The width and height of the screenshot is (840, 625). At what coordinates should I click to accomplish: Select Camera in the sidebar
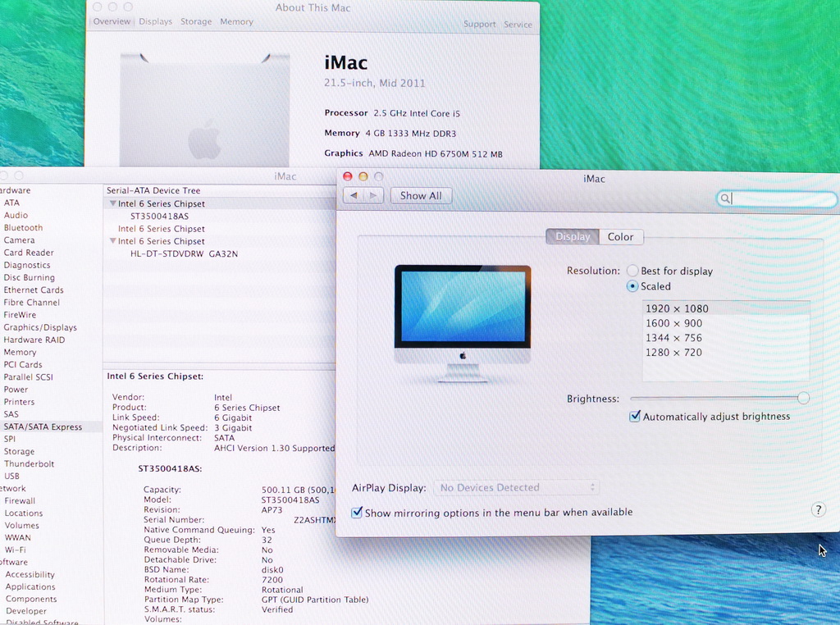(19, 240)
